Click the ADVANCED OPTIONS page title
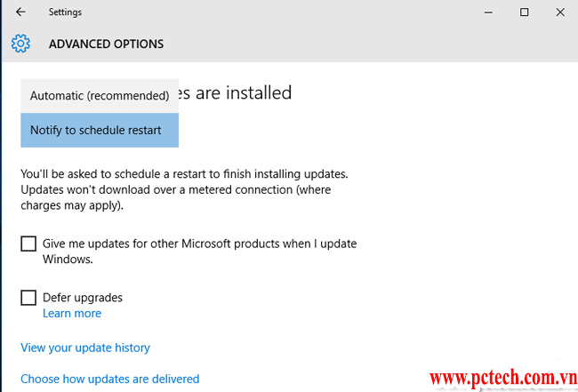 106,44
